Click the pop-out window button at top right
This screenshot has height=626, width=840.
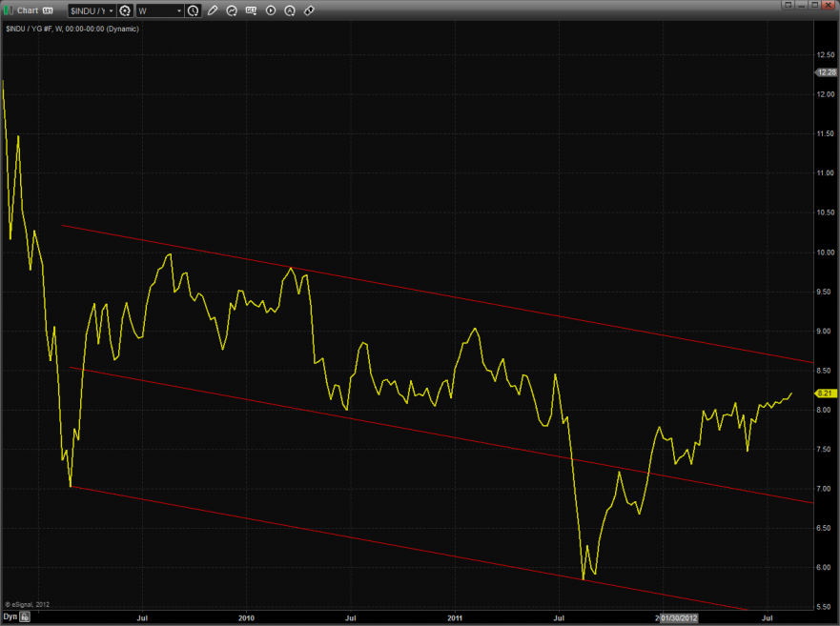(x=788, y=5)
